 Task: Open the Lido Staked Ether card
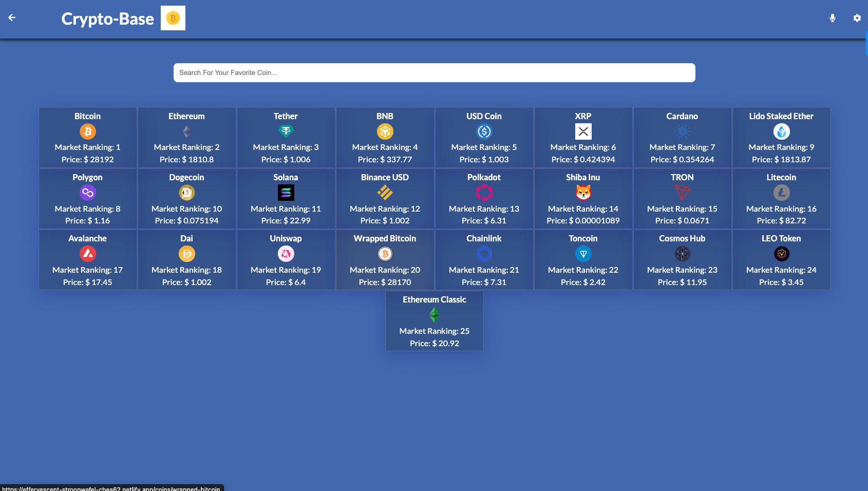click(x=781, y=138)
